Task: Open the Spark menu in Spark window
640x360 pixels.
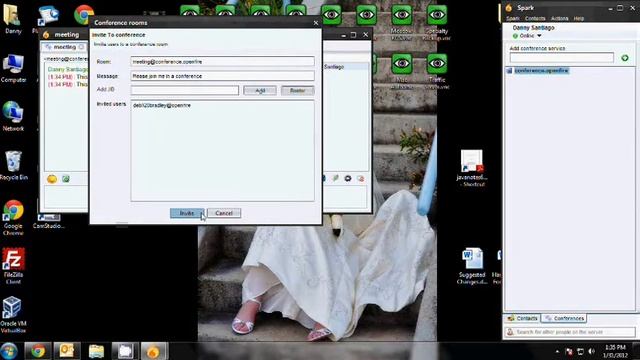Action: tap(513, 18)
